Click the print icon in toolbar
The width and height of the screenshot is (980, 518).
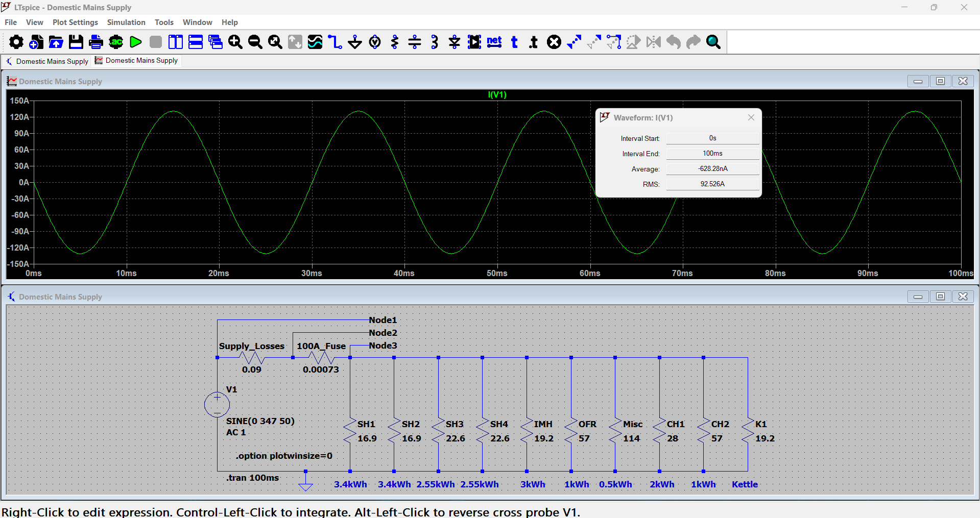click(96, 42)
